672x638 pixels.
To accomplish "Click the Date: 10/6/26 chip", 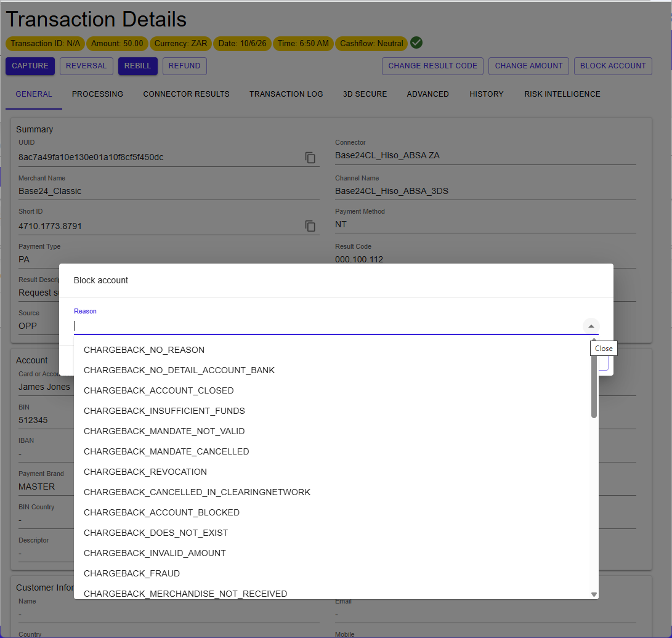I will [242, 43].
